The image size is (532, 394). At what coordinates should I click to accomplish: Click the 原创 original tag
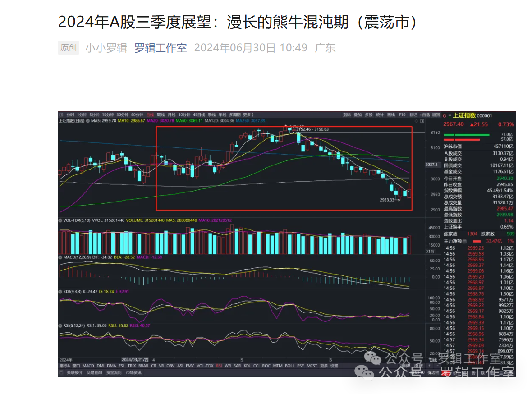(69, 48)
